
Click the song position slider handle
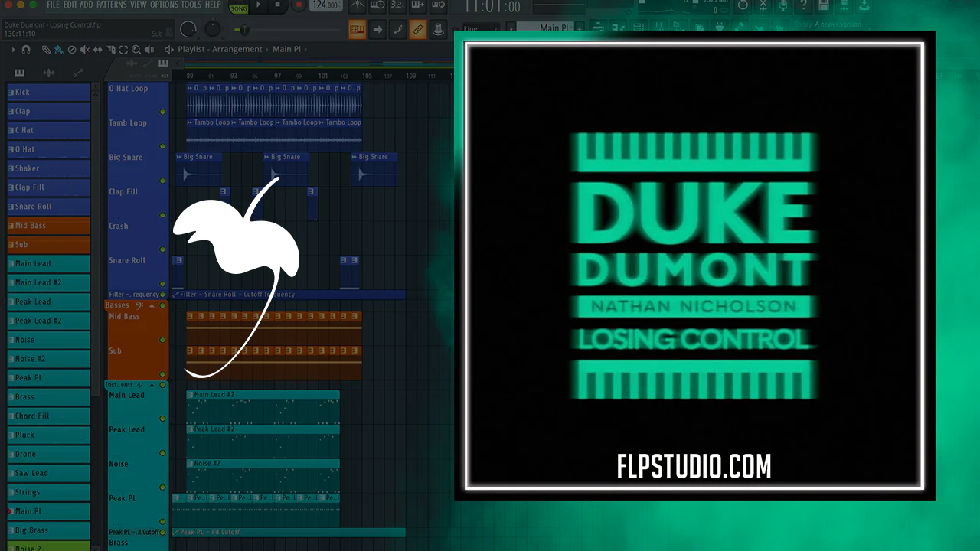tap(245, 30)
